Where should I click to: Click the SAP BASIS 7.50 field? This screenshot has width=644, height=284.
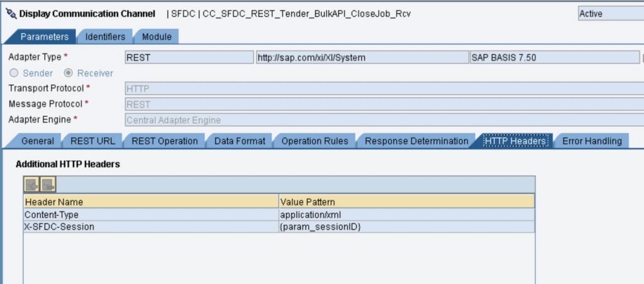click(x=555, y=57)
